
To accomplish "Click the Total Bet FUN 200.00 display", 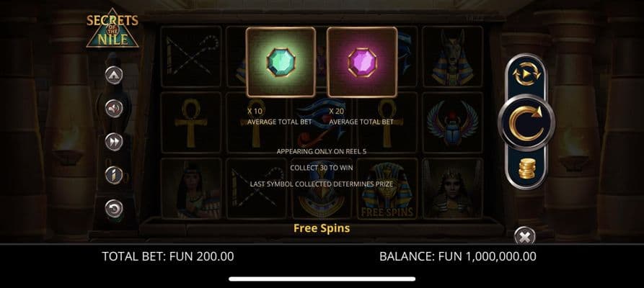I will pyautogui.click(x=168, y=256).
